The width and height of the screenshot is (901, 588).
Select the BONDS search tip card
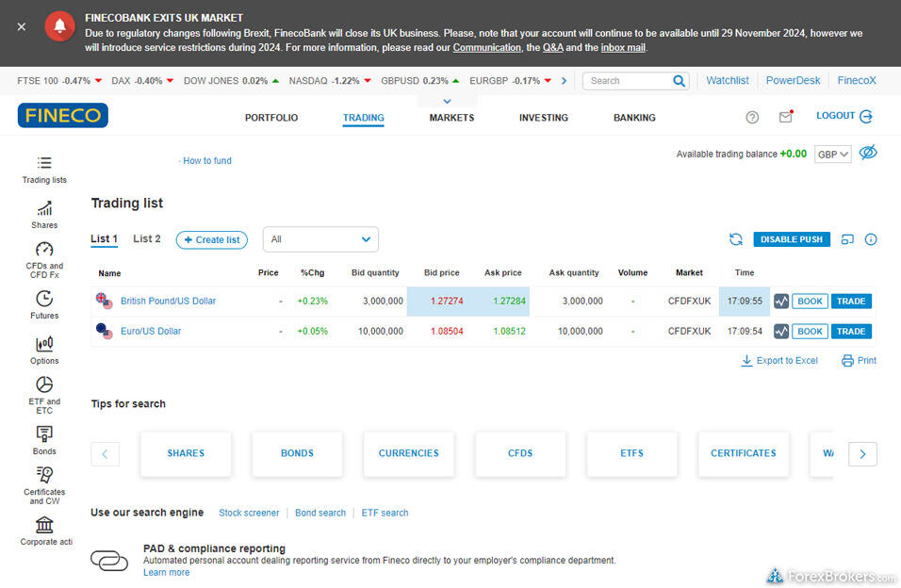click(297, 453)
